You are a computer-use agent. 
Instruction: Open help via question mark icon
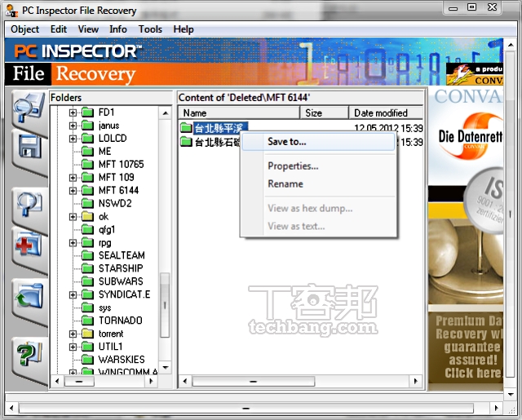[30, 354]
